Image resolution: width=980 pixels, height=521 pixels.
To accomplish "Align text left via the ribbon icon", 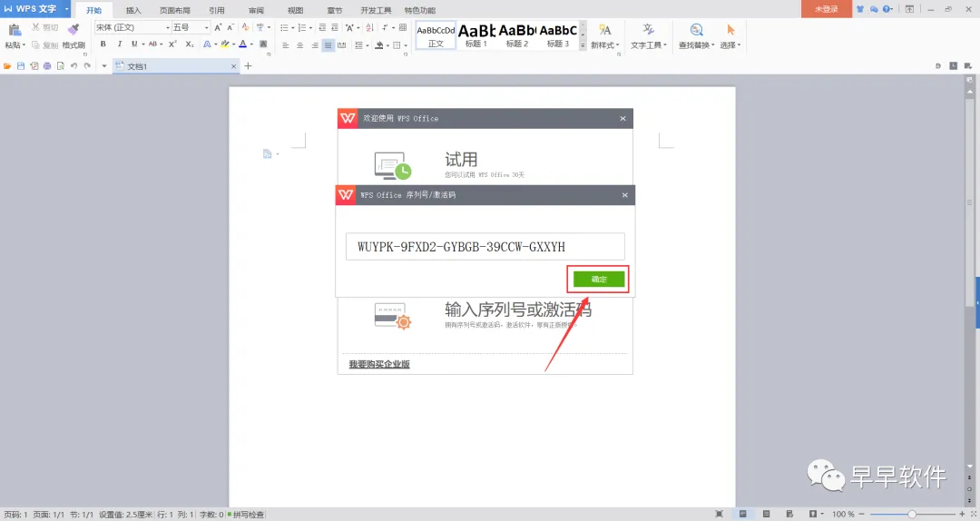I will pyautogui.click(x=285, y=45).
